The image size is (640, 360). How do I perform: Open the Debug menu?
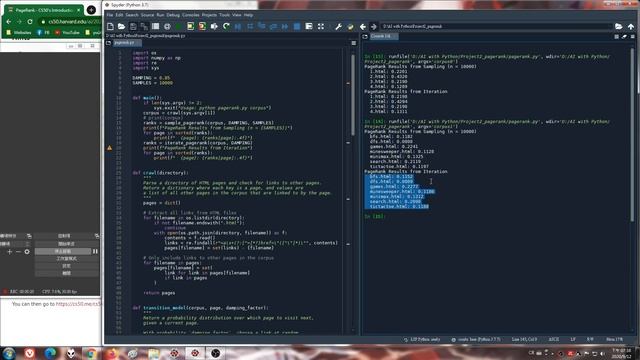coord(173,15)
